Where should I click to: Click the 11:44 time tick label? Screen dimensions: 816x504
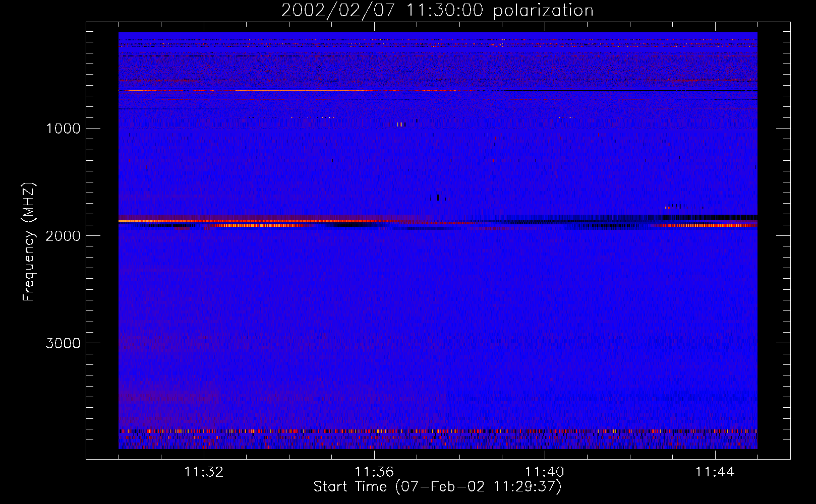pyautogui.click(x=715, y=472)
